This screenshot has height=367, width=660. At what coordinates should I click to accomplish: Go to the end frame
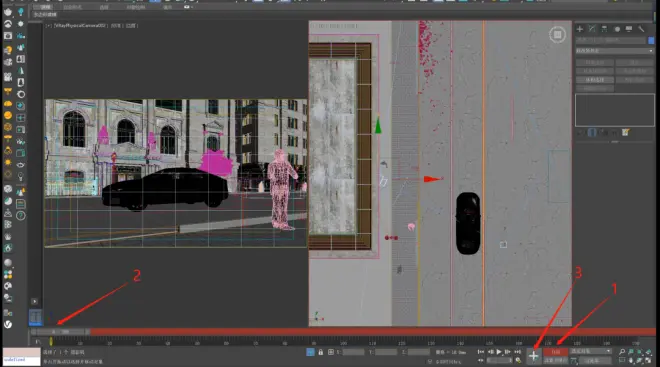(517, 352)
